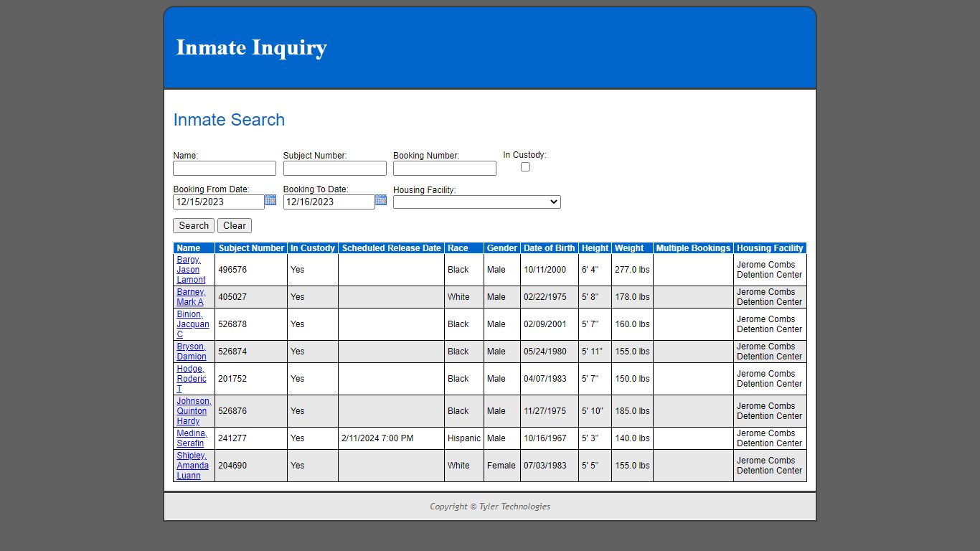
Task: Select subject number 526878 cell
Action: click(x=251, y=324)
